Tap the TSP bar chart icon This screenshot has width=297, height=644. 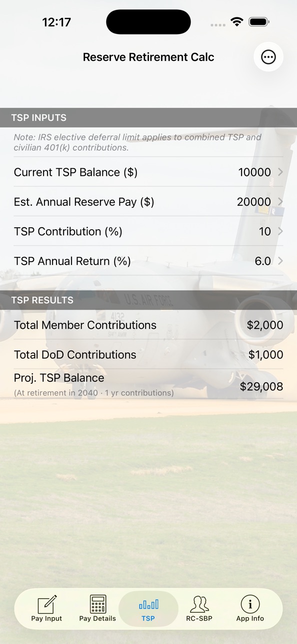tap(148, 605)
